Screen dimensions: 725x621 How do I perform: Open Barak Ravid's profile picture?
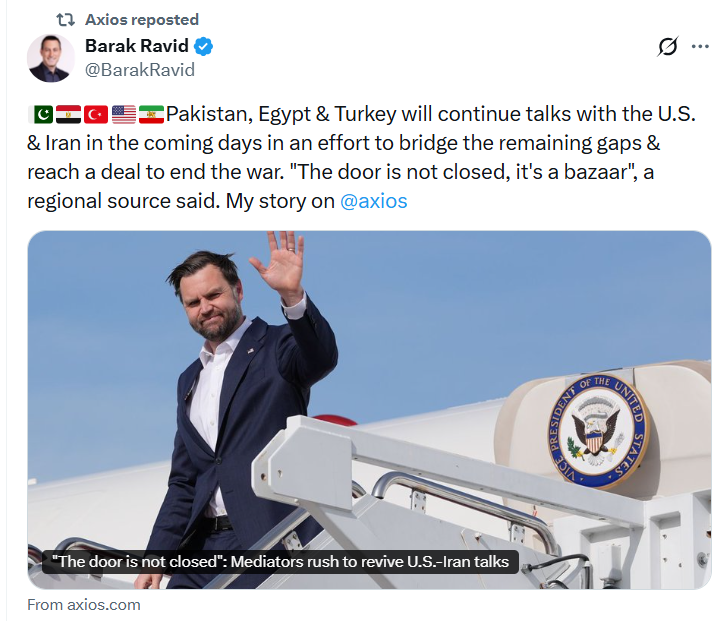(49, 58)
